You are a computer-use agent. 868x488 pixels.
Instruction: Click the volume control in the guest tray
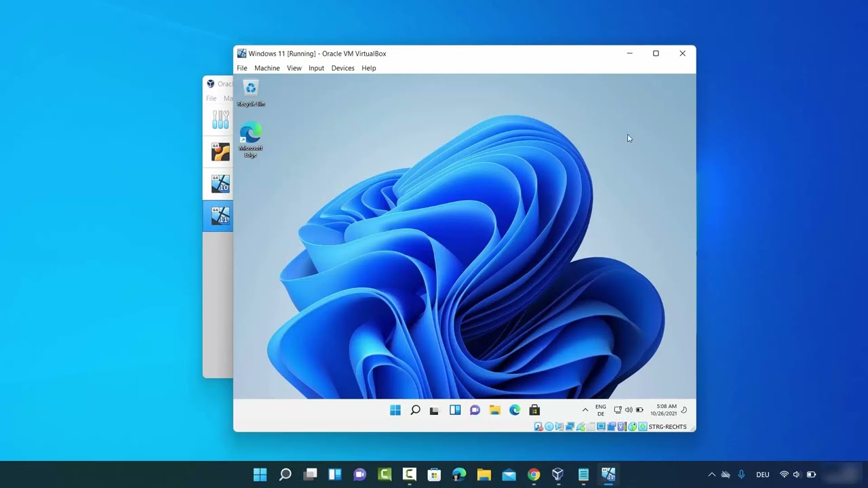click(x=628, y=409)
